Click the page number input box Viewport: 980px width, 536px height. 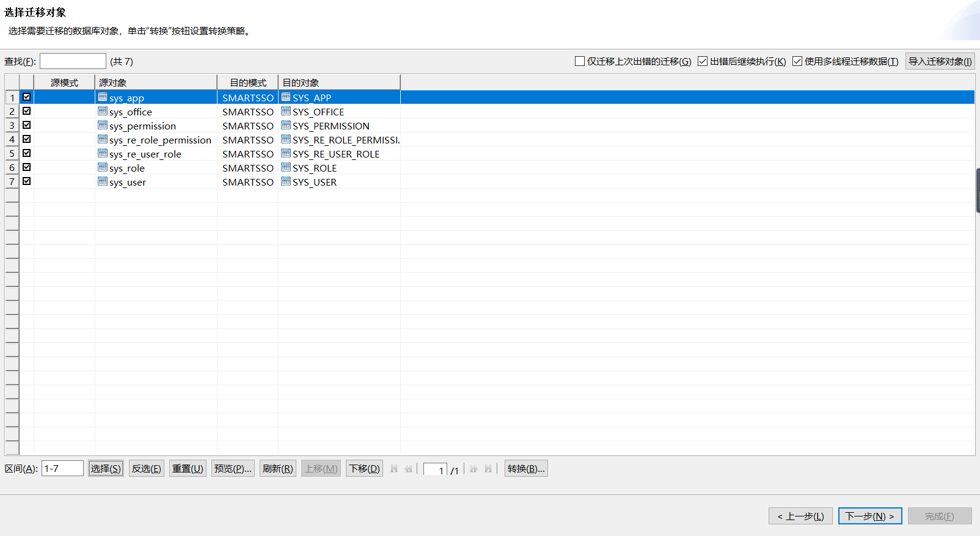click(x=435, y=469)
